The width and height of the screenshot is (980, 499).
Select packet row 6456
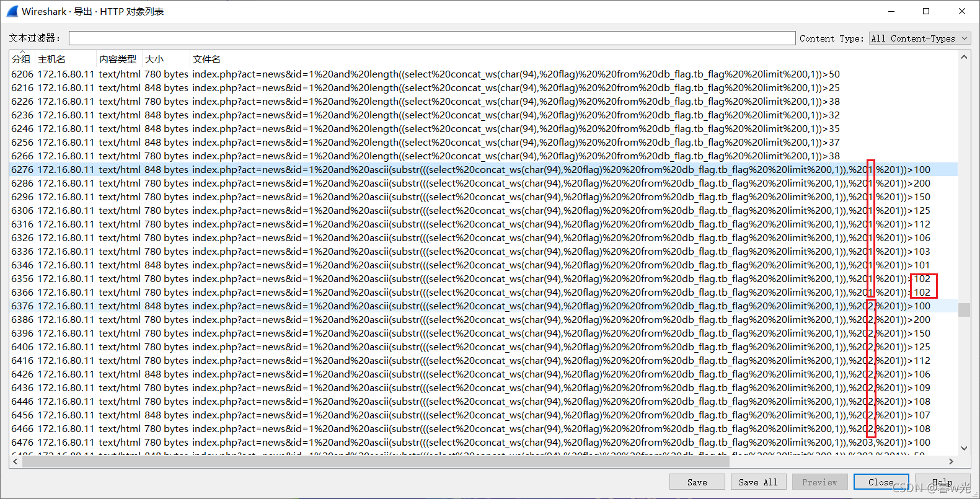pos(483,415)
